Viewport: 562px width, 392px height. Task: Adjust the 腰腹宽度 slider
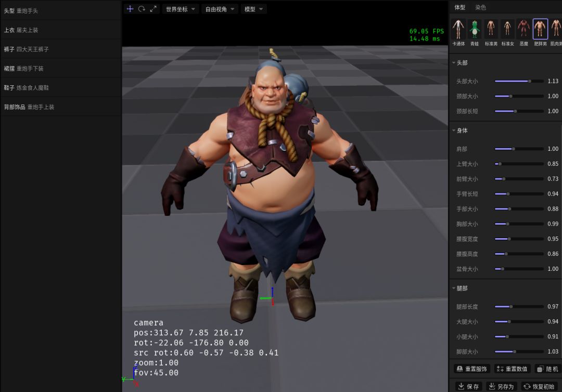pos(519,239)
